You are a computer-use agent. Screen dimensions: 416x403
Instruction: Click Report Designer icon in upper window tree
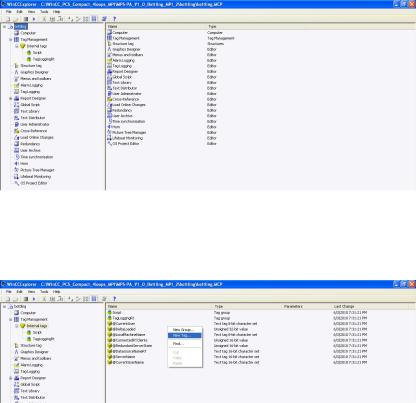(x=16, y=98)
